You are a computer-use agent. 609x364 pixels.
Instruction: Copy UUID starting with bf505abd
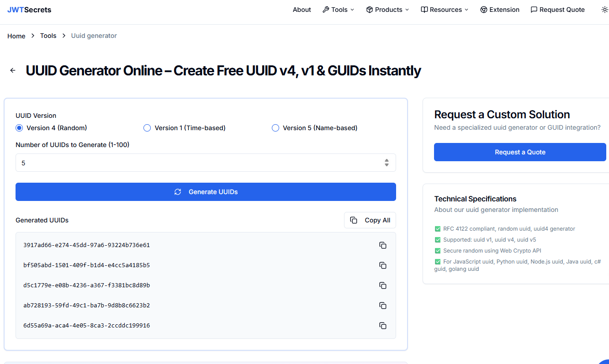383,265
